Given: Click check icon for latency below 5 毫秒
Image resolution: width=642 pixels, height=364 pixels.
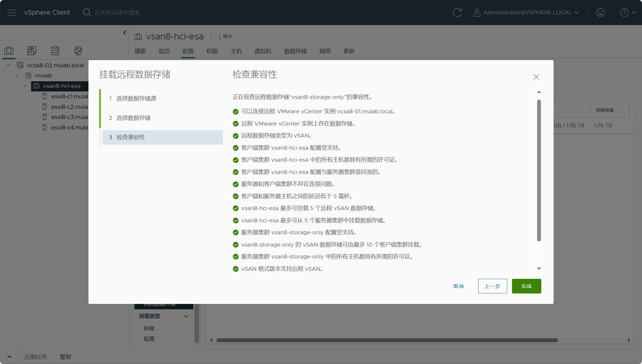Looking at the screenshot, I should (236, 196).
